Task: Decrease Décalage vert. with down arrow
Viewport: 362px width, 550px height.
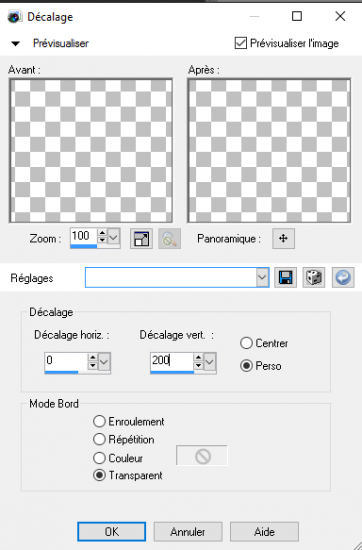Action: 199,365
